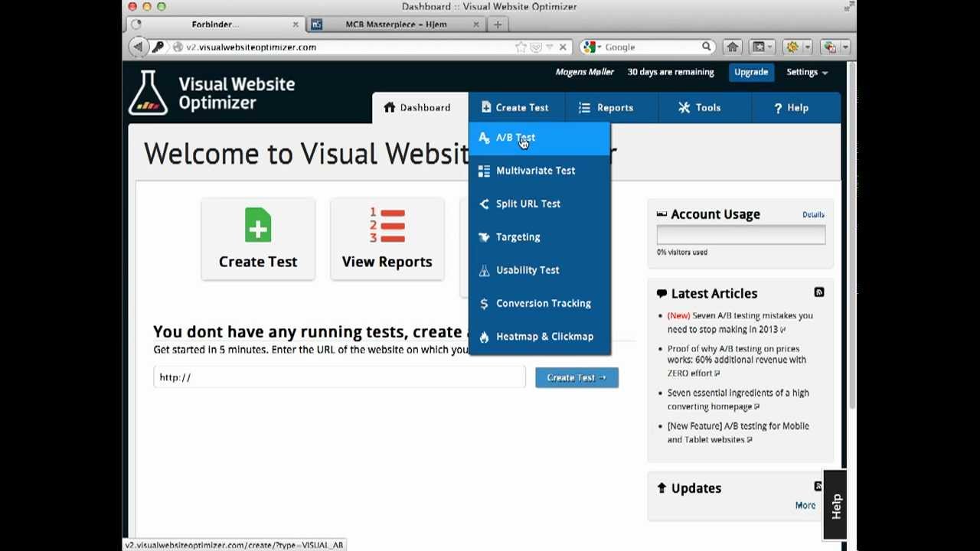Click the vertical Help side tab
The height and width of the screenshot is (551, 980).
click(835, 505)
